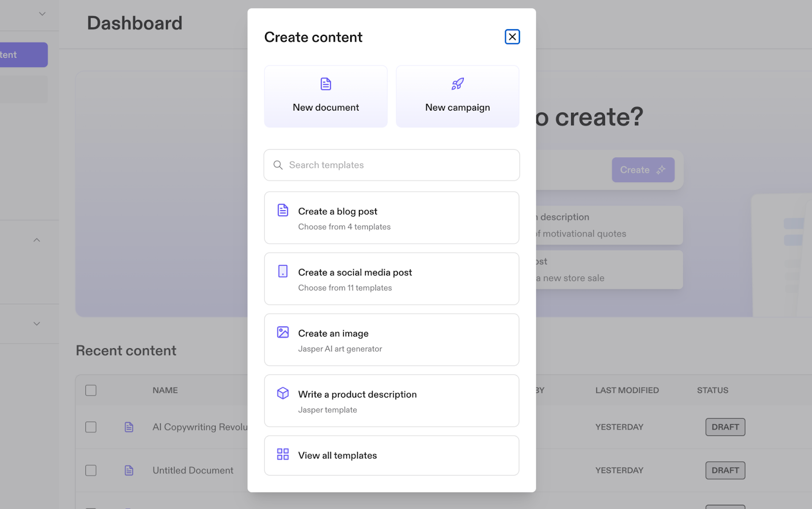This screenshot has width=812, height=509.
Task: Click the New campaign rocket icon
Action: point(457,84)
